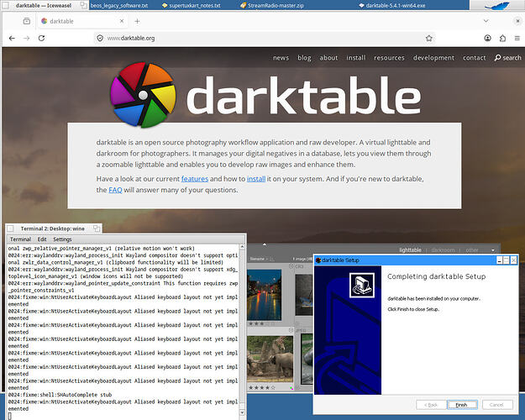Open the Settings menu in Terminal
This screenshot has height=420, width=525.
click(62, 239)
